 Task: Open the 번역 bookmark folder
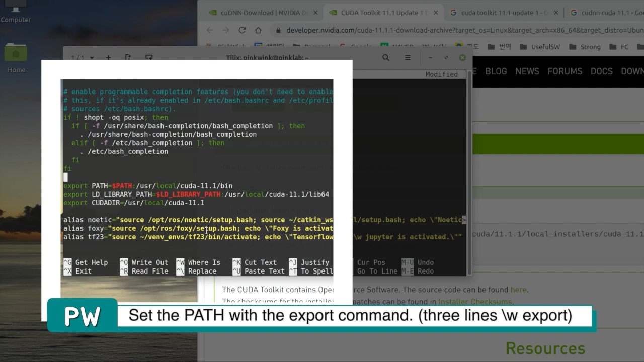[x=500, y=47]
